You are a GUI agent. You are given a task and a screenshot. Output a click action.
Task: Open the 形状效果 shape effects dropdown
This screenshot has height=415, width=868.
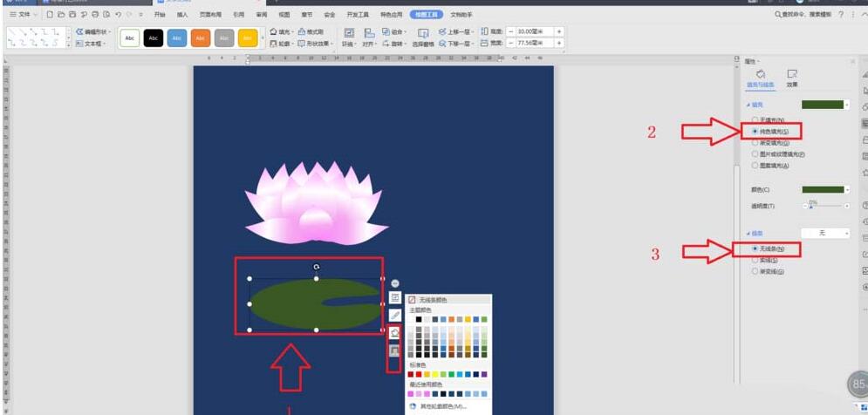click(317, 43)
